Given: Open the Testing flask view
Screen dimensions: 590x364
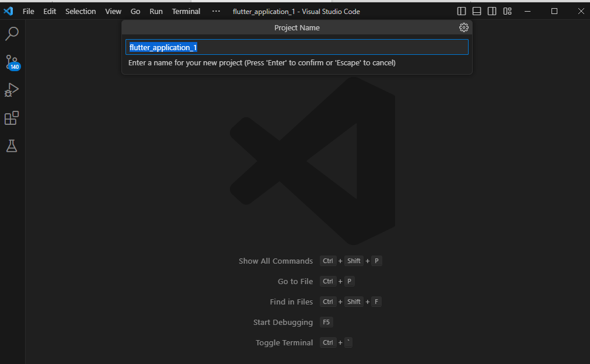Looking at the screenshot, I should click(x=12, y=146).
